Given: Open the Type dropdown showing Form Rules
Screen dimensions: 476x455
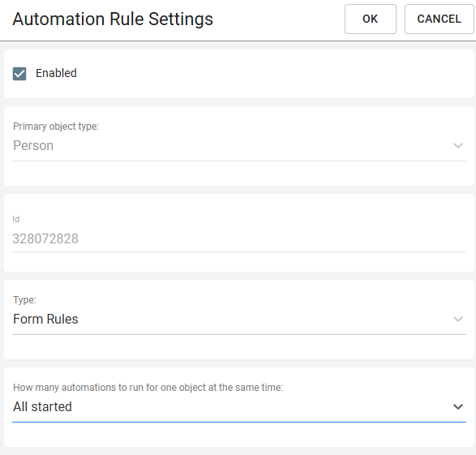Looking at the screenshot, I should point(239,319).
